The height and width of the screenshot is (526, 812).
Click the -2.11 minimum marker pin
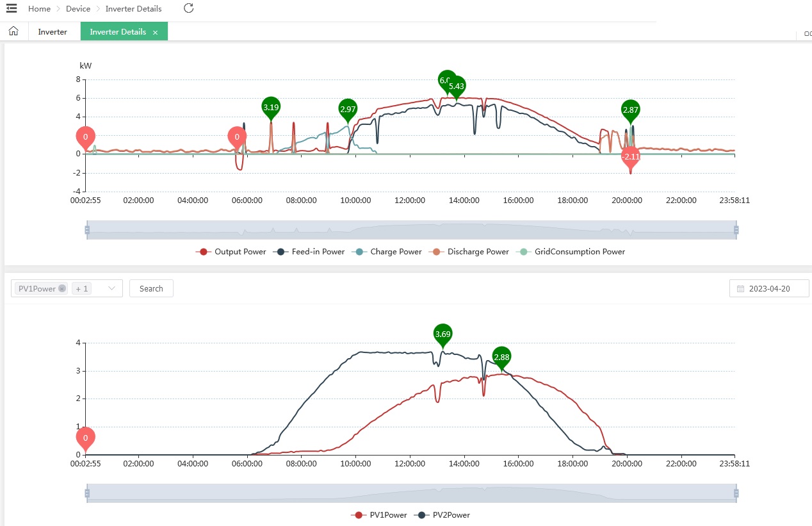(x=631, y=157)
